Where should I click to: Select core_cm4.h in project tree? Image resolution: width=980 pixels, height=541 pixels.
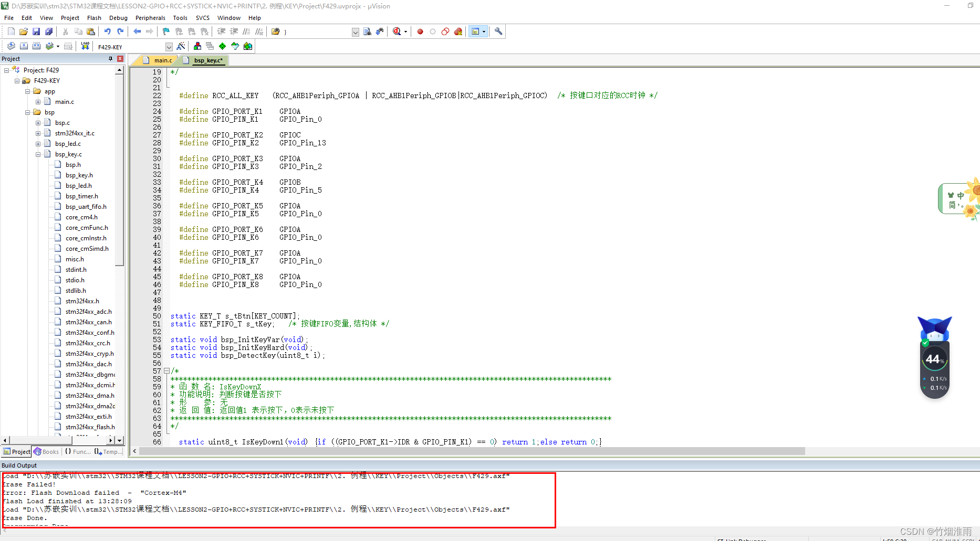pyautogui.click(x=81, y=217)
